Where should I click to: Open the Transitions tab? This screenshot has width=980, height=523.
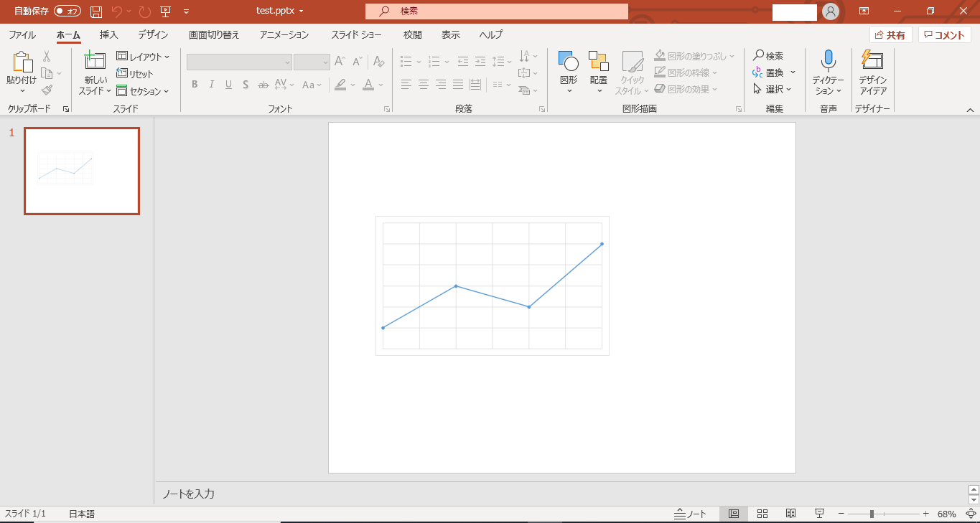click(214, 34)
